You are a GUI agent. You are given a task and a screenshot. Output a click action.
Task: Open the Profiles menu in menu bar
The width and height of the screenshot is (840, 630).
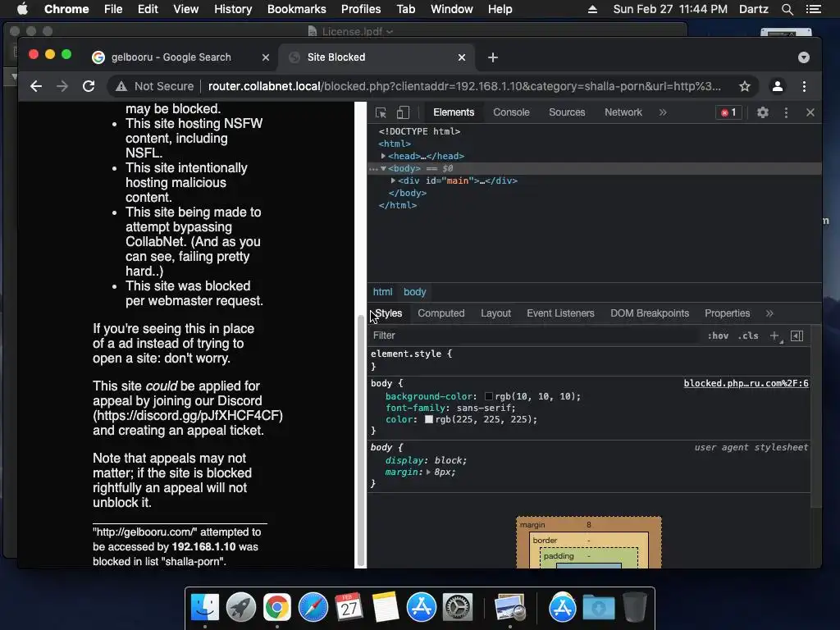pyautogui.click(x=361, y=9)
